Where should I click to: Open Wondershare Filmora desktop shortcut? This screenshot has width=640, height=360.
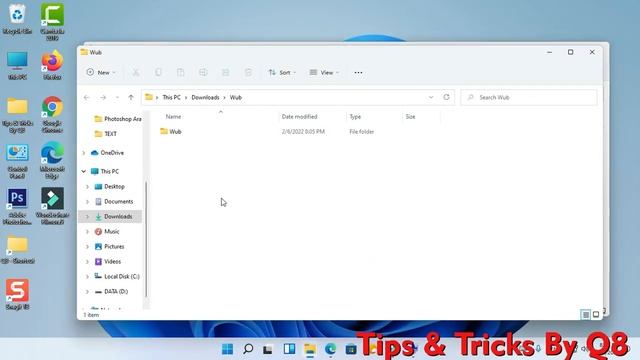tap(52, 206)
